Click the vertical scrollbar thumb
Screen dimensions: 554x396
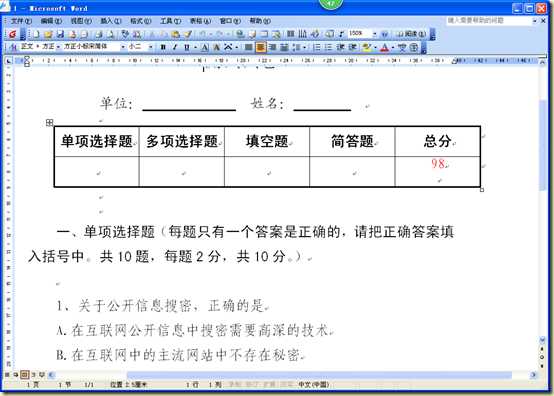coord(543,145)
